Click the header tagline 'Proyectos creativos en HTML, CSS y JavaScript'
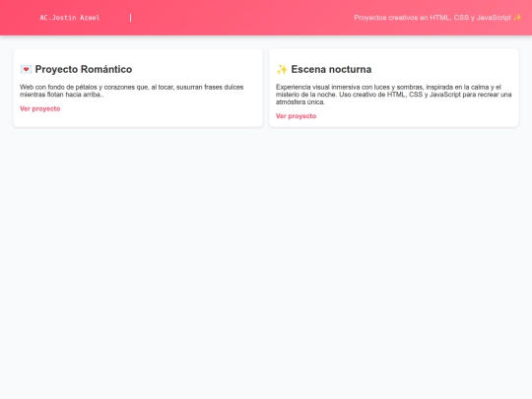This screenshot has width=532, height=399. (432, 18)
